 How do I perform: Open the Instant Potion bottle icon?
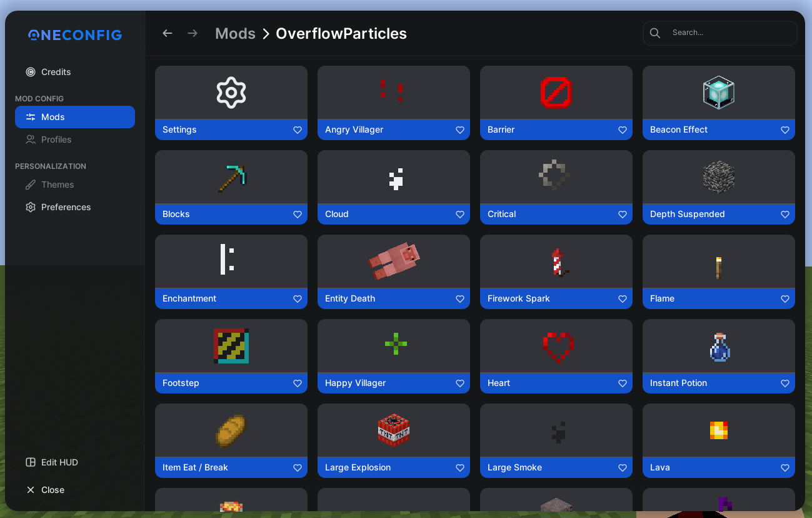coord(719,347)
